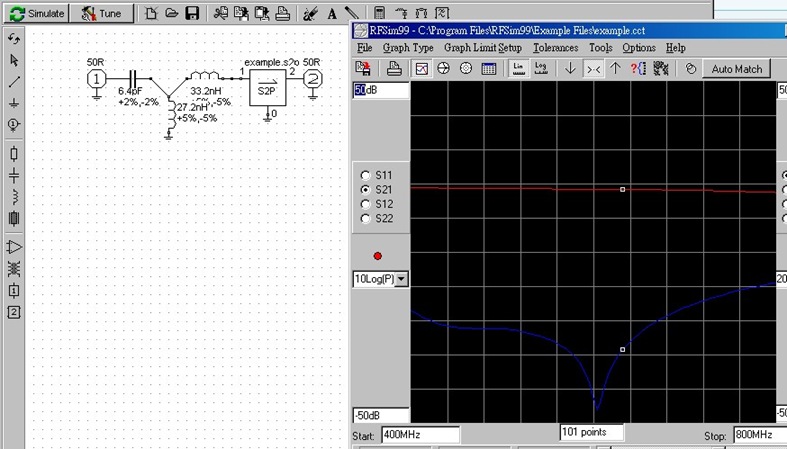
Task: Click port 1 symbol in schematic
Action: click(x=96, y=79)
